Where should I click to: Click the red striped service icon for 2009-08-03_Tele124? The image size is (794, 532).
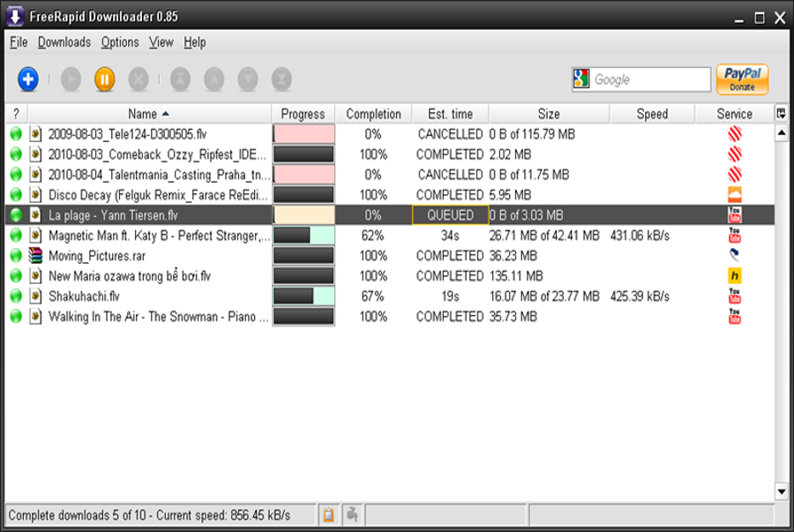[x=735, y=134]
